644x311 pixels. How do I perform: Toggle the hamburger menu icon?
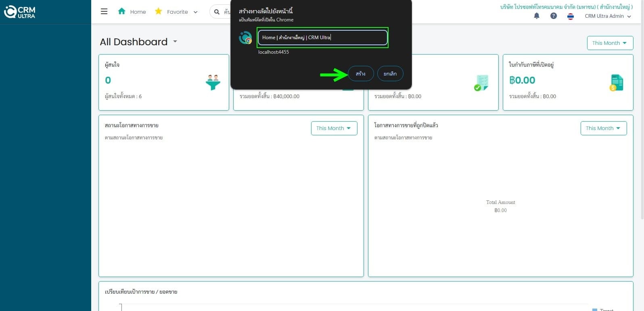coord(104,11)
